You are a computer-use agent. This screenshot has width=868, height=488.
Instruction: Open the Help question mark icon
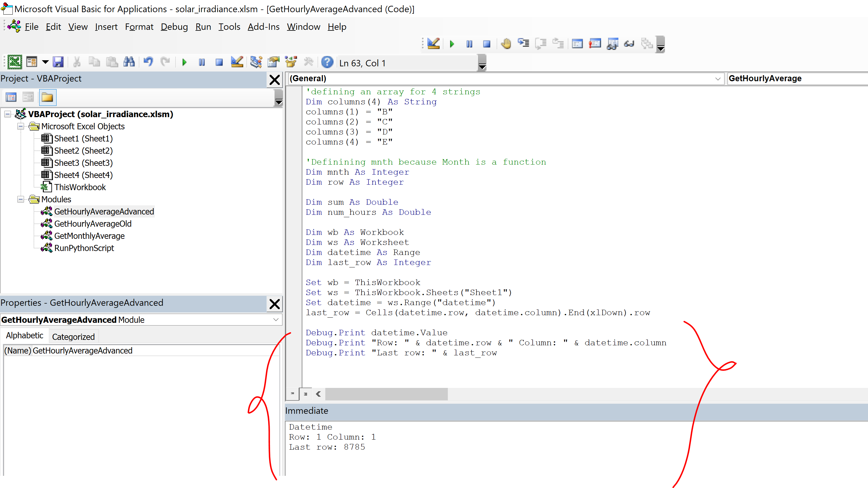[x=327, y=62]
